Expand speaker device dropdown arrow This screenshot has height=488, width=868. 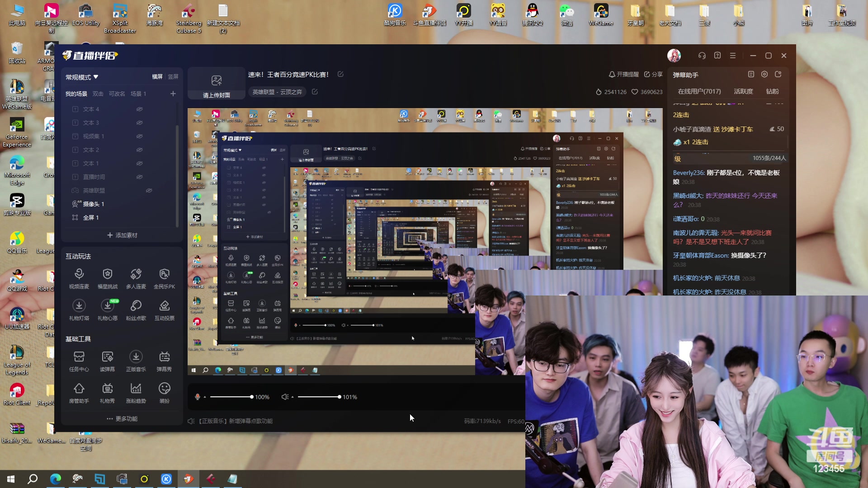pos(292,397)
